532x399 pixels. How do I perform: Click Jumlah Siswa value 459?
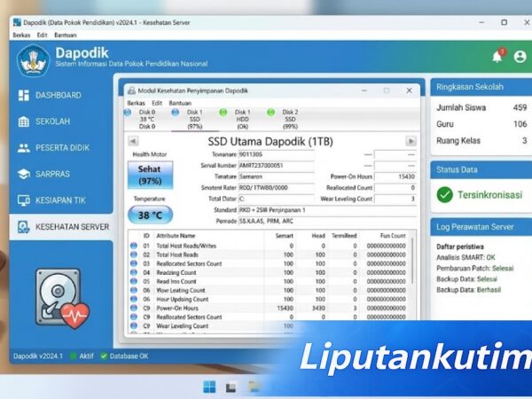tap(520, 108)
